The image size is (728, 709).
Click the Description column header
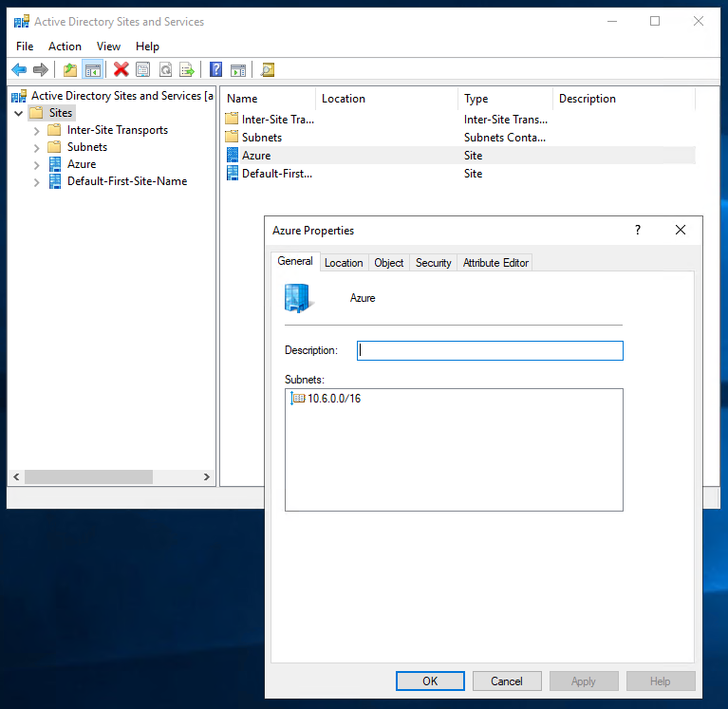624,99
